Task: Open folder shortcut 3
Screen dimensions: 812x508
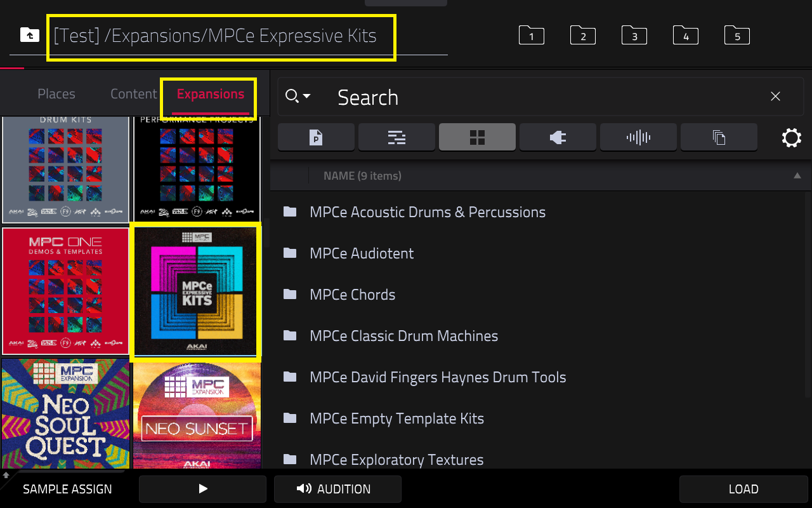Action: point(634,36)
